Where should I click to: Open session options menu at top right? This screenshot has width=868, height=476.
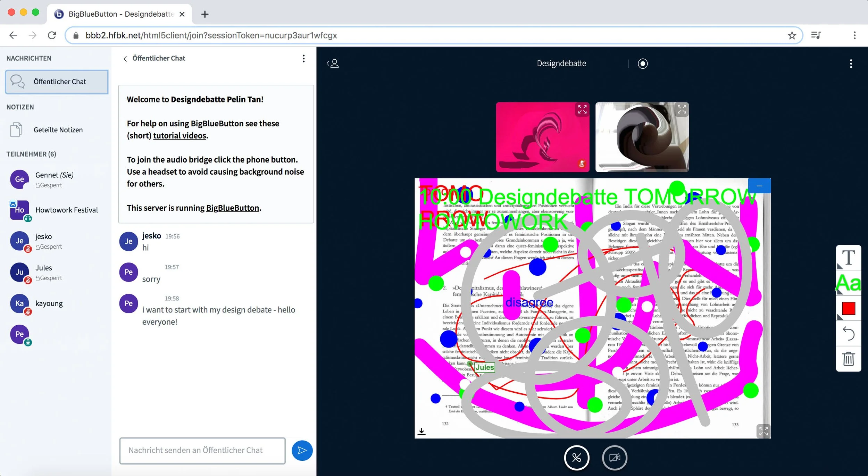coord(851,64)
